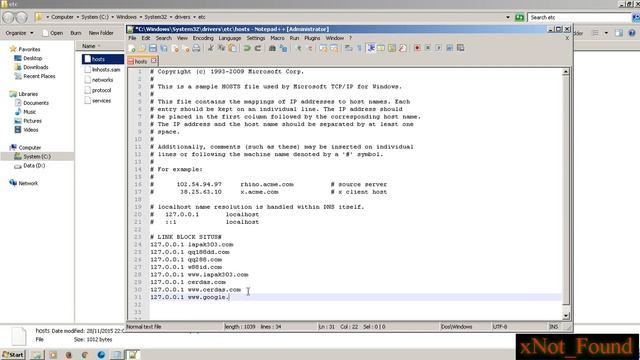This screenshot has height=360, width=640.
Task: Click the editor scrollbar up arrow
Action: click(x=566, y=72)
